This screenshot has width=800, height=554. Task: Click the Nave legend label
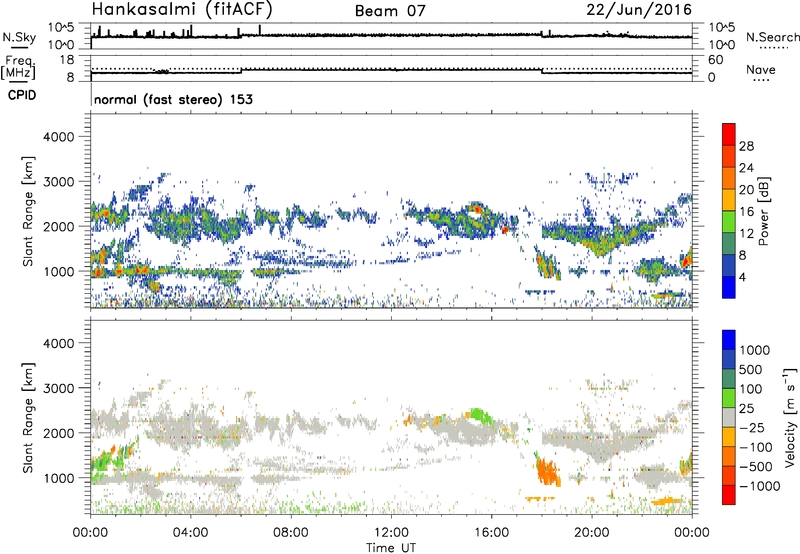coord(761,69)
